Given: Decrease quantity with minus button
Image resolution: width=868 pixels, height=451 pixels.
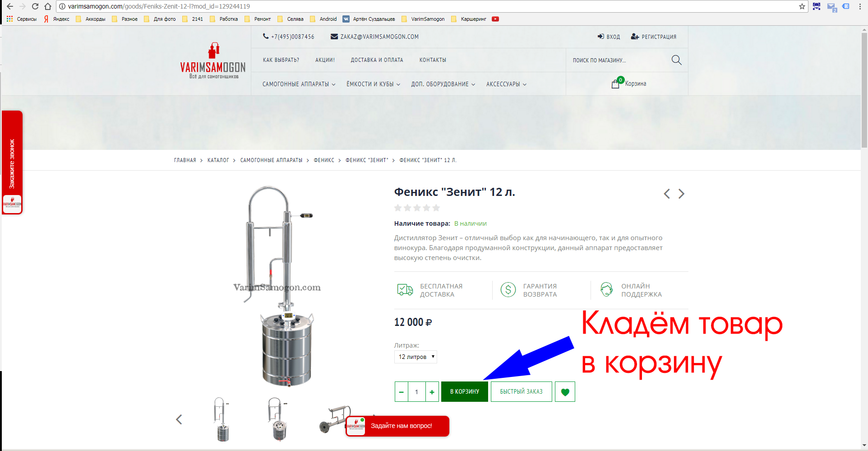Looking at the screenshot, I should 402,392.
